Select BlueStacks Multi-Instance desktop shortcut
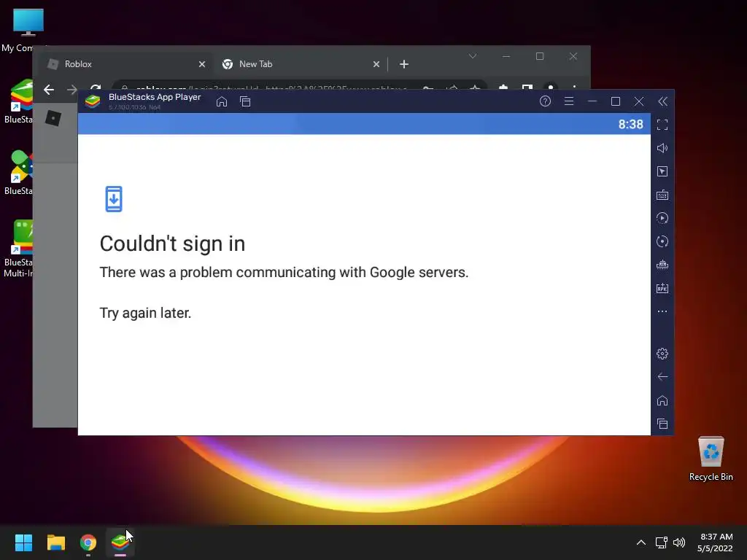This screenshot has width=747, height=560. 18,249
